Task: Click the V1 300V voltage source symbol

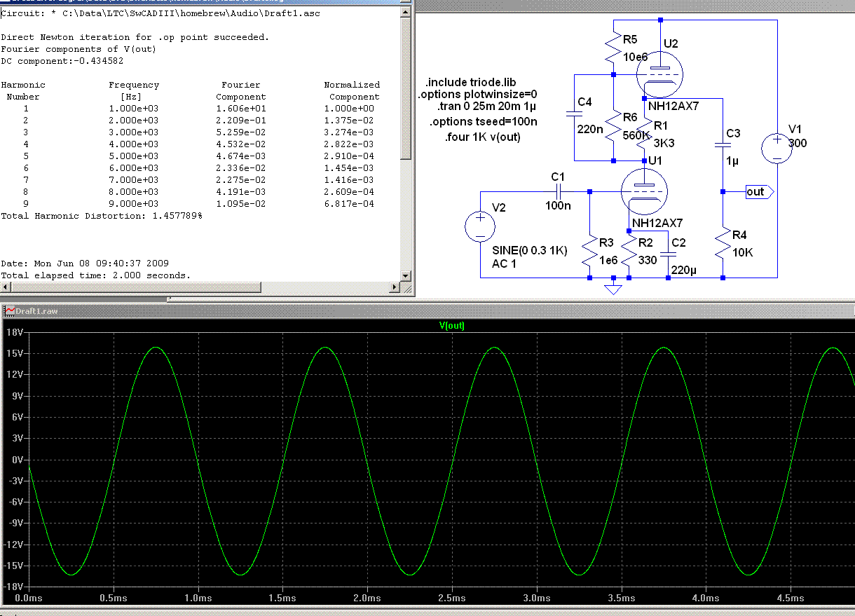Action: (x=778, y=148)
